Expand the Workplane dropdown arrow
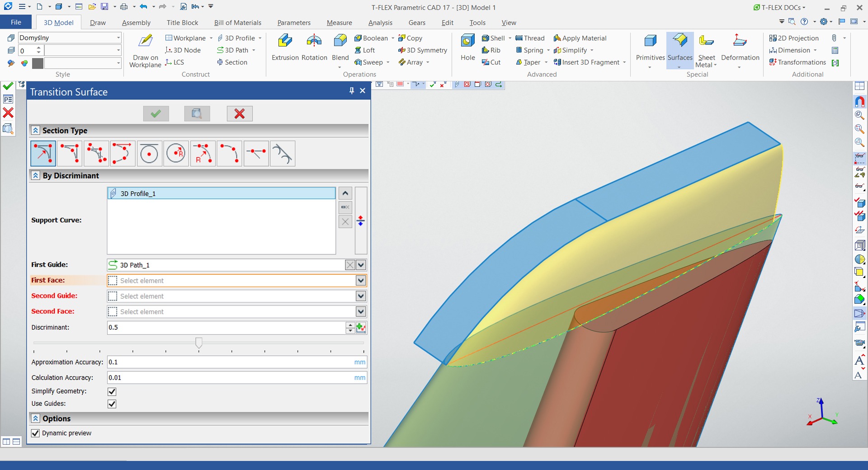The image size is (868, 470). coord(211,38)
